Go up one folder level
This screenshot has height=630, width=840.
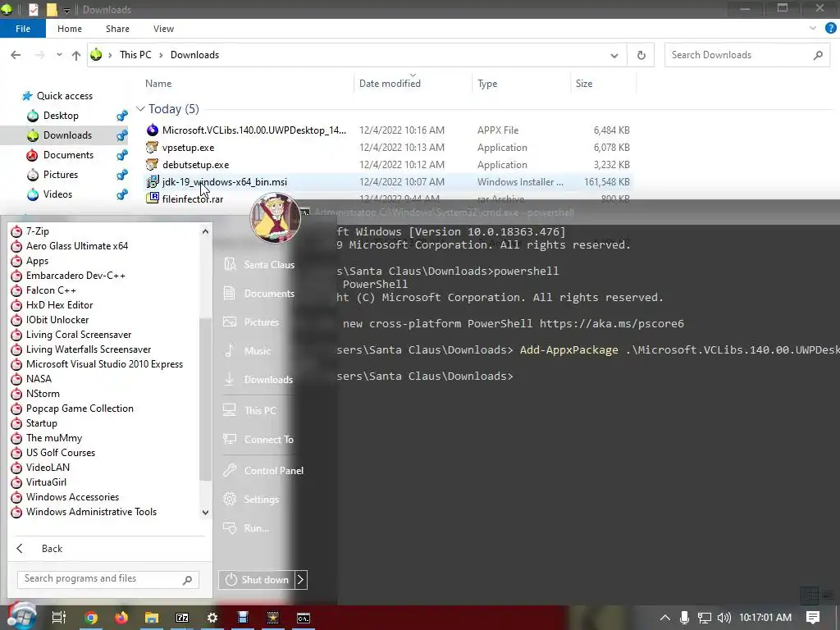pos(76,55)
